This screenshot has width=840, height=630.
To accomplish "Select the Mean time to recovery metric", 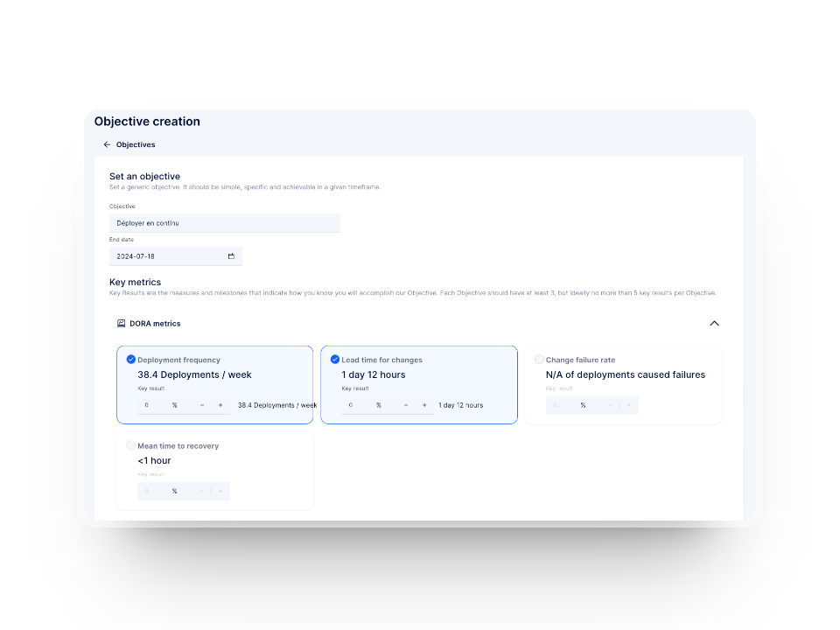I will point(131,444).
